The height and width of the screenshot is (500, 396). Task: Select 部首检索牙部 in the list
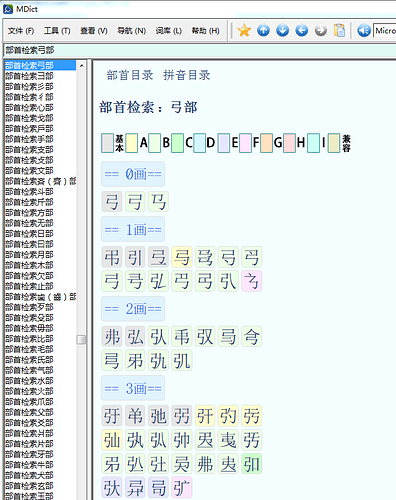click(40, 454)
